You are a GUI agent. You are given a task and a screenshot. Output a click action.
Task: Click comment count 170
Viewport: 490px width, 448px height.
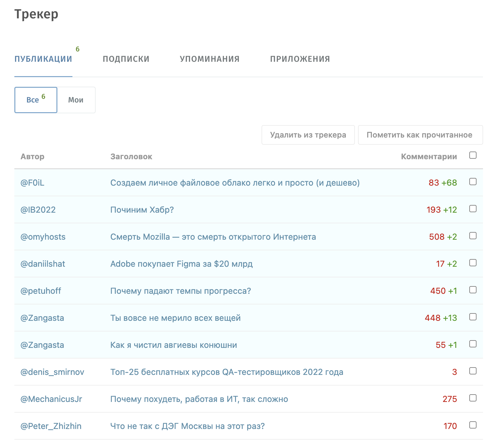(x=450, y=426)
